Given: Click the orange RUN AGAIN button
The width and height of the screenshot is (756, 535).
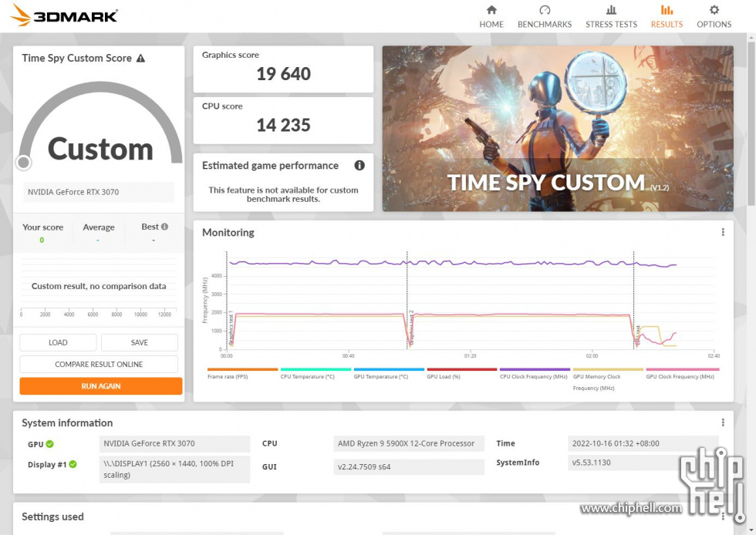Looking at the screenshot, I should click(100, 385).
